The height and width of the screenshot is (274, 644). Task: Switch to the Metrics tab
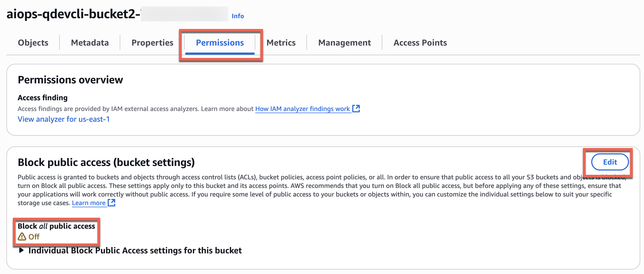pos(281,42)
